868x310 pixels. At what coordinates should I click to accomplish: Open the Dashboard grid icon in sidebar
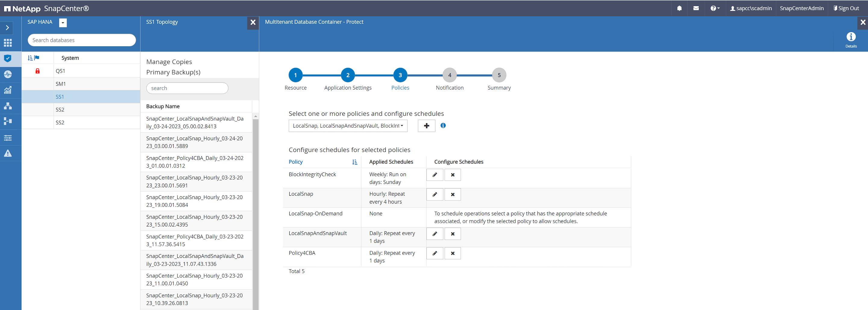(8, 43)
